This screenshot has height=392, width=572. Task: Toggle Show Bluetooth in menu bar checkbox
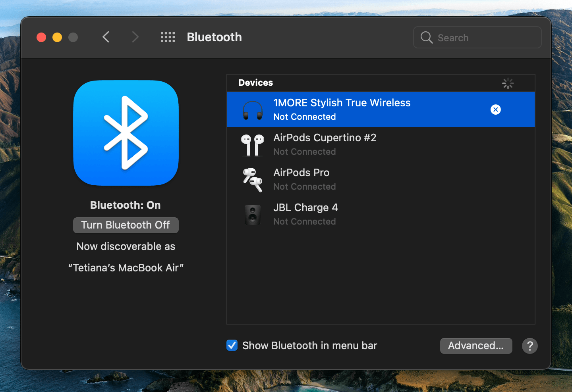click(232, 345)
